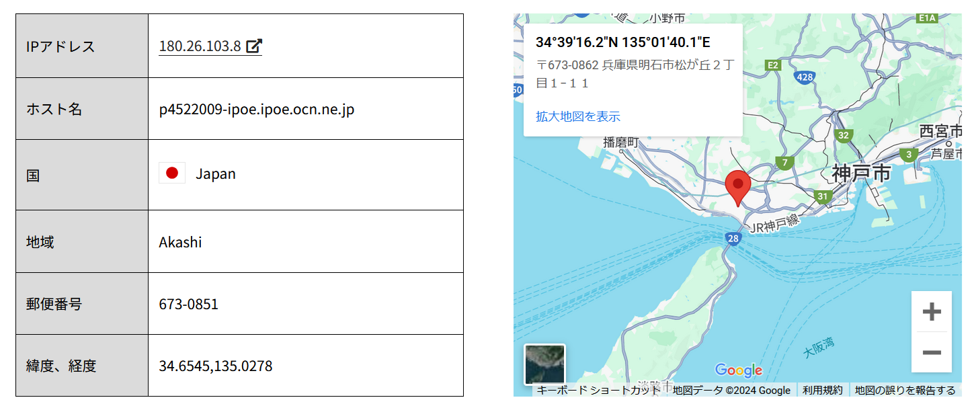Click 地図データ ©2024 Google text
This screenshot has width=980, height=404.
pos(731,390)
